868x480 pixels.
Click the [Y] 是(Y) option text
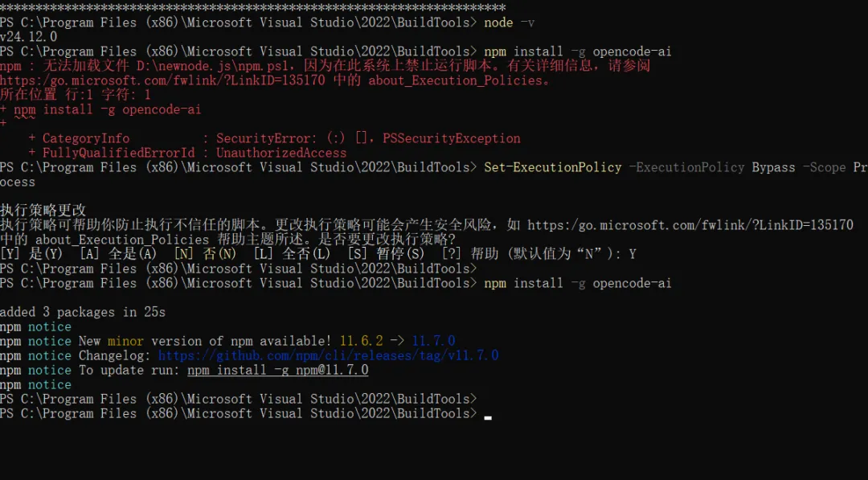click(31, 254)
